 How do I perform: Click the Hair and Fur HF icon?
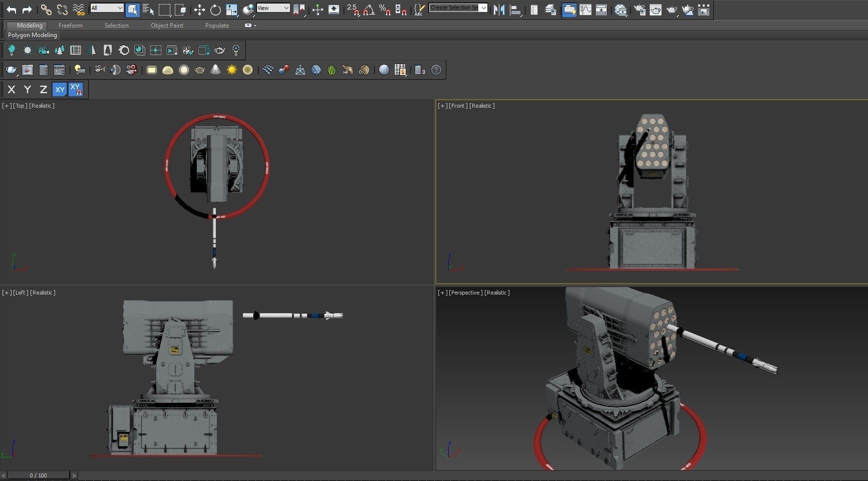pos(348,70)
